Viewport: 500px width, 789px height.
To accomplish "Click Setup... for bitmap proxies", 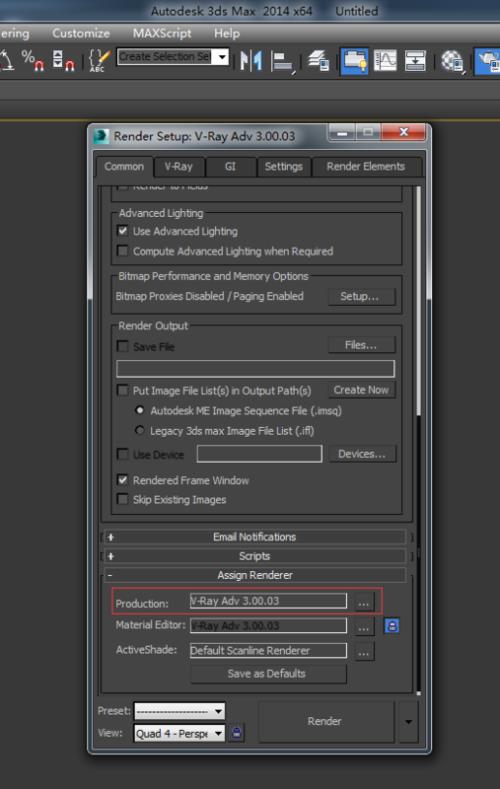I will (360, 296).
